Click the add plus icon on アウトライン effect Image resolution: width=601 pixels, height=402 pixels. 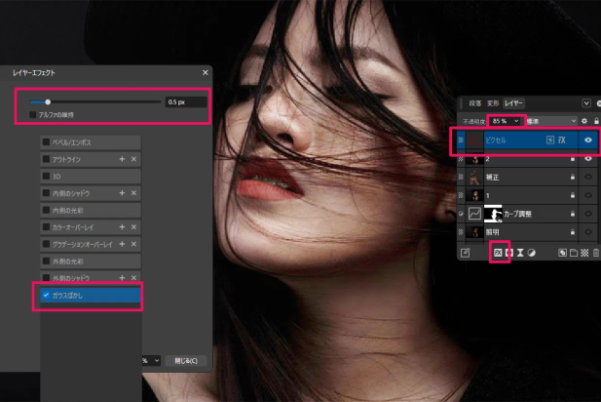tap(122, 159)
